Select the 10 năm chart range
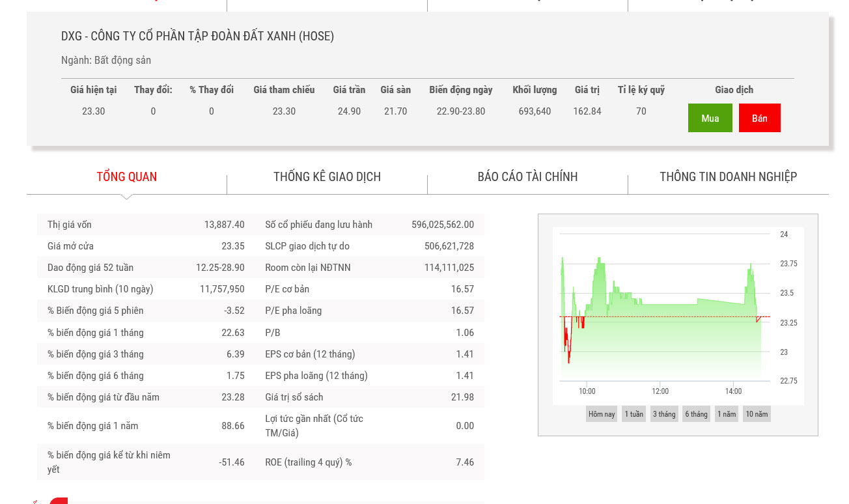The width and height of the screenshot is (849, 504). click(757, 414)
